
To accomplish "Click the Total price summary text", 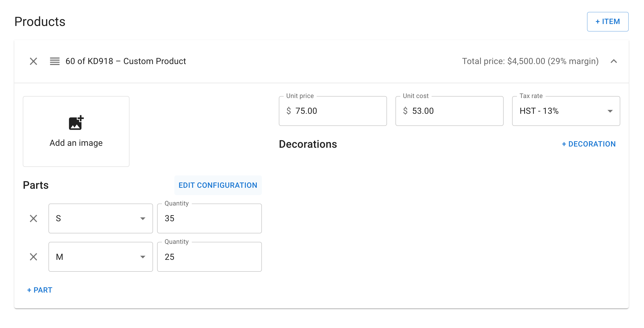I will pyautogui.click(x=530, y=61).
